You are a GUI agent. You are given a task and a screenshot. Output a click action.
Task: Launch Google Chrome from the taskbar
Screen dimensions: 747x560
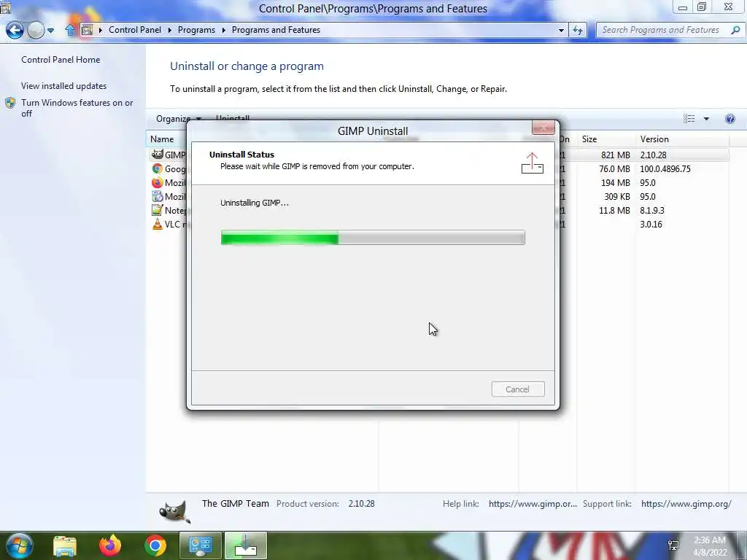(155, 545)
